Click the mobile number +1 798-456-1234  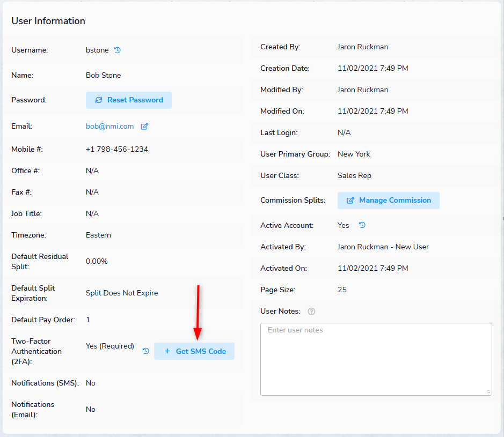coord(116,149)
